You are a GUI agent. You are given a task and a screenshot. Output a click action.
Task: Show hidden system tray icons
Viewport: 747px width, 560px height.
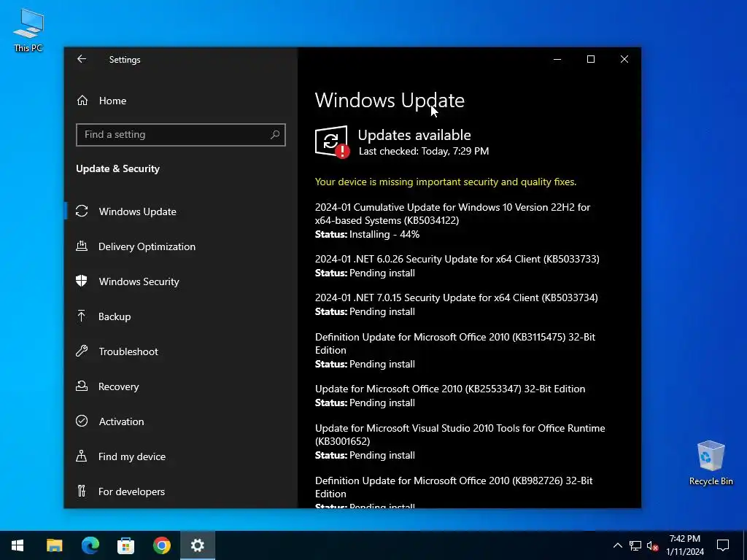(617, 545)
